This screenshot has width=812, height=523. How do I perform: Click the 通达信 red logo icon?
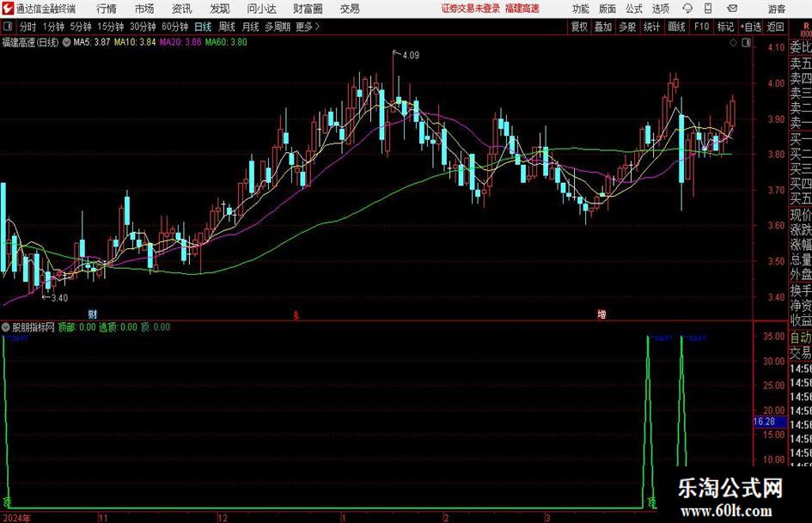click(8, 9)
